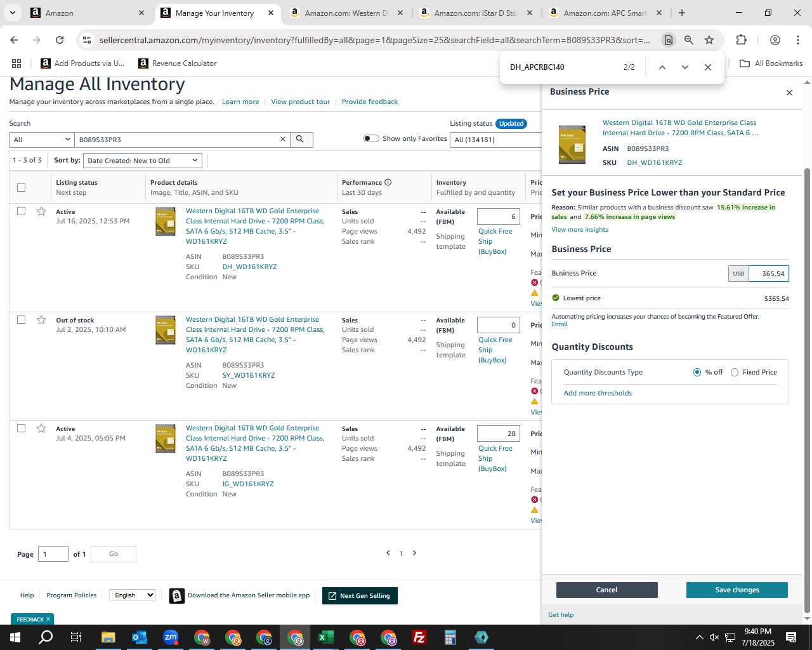Switch to Amazon.com iStar D Storm tab

(475, 13)
